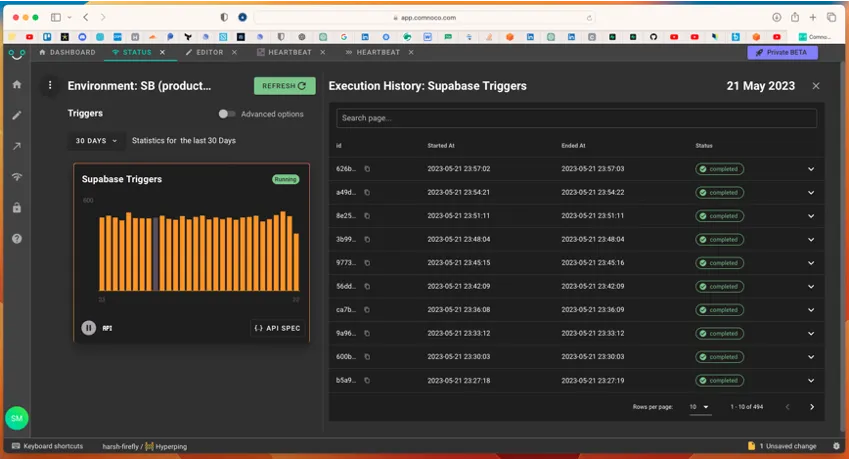
Task: Open the help question mark icon
Action: tap(16, 239)
